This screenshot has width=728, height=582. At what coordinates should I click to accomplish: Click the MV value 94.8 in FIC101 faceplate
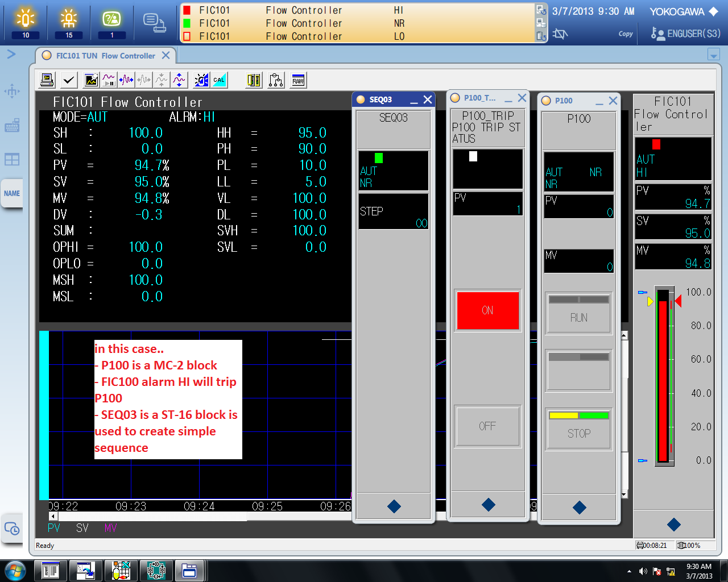click(697, 263)
